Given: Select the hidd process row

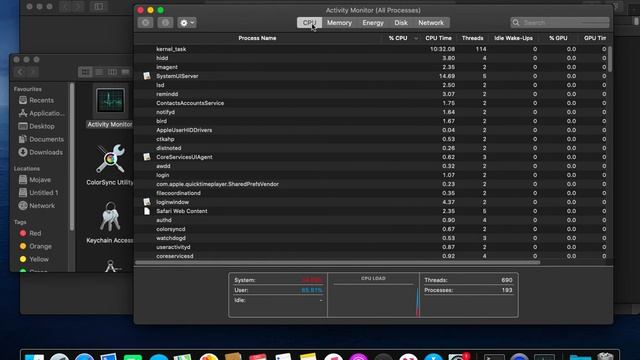Looking at the screenshot, I should [x=371, y=58].
